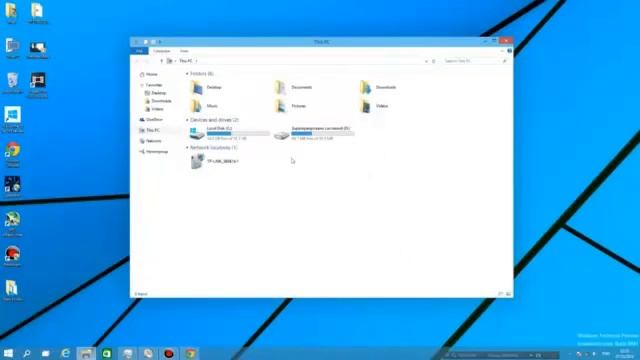Click the taskbar clock

point(625,354)
